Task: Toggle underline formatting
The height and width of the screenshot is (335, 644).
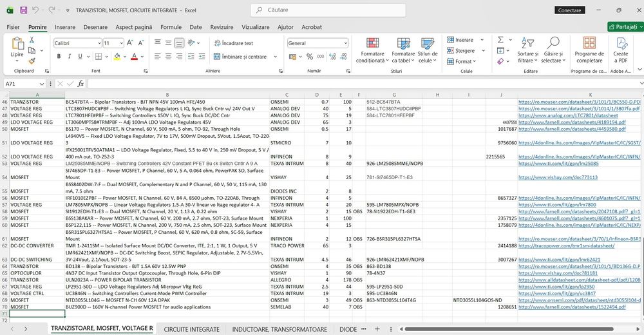Action: tap(80, 56)
